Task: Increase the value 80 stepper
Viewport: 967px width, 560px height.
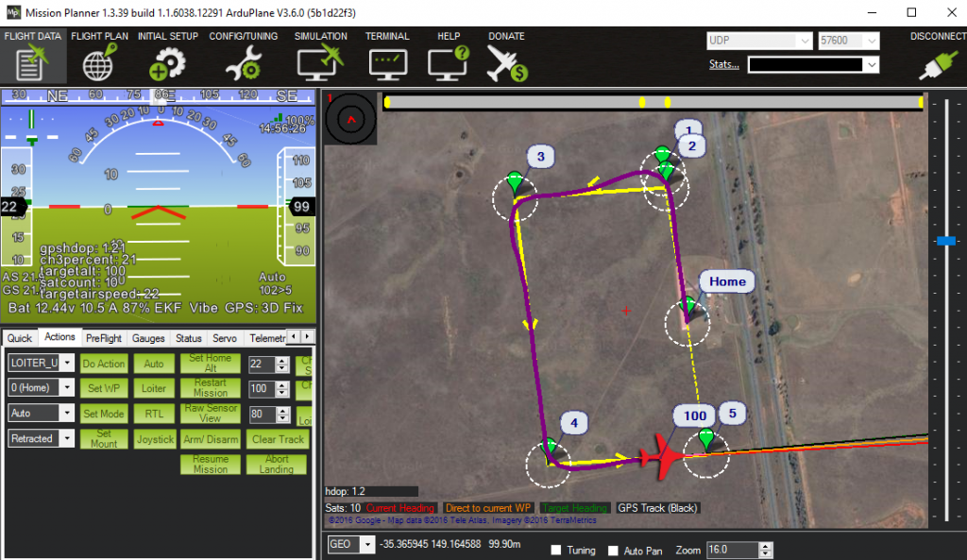Action: tap(281, 411)
